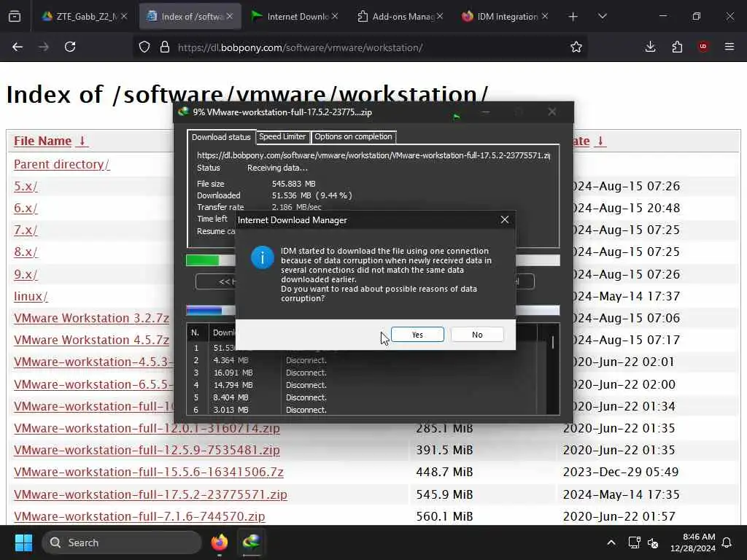This screenshot has width=747, height=560.
Task: Click the Internet Download Manager taskbar icon
Action: coord(251,542)
